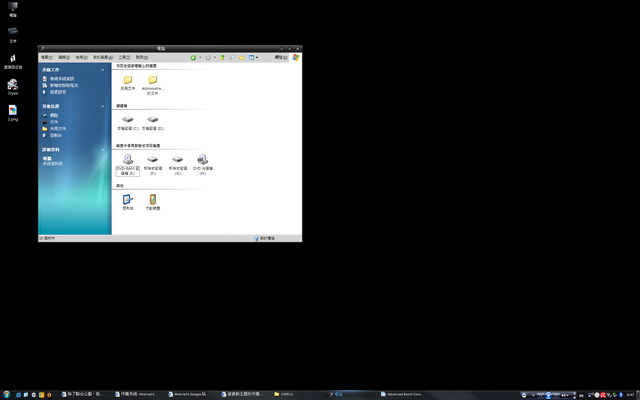640x400 pixels.
Task: Open the Favorites (A) menu
Action: point(102,58)
